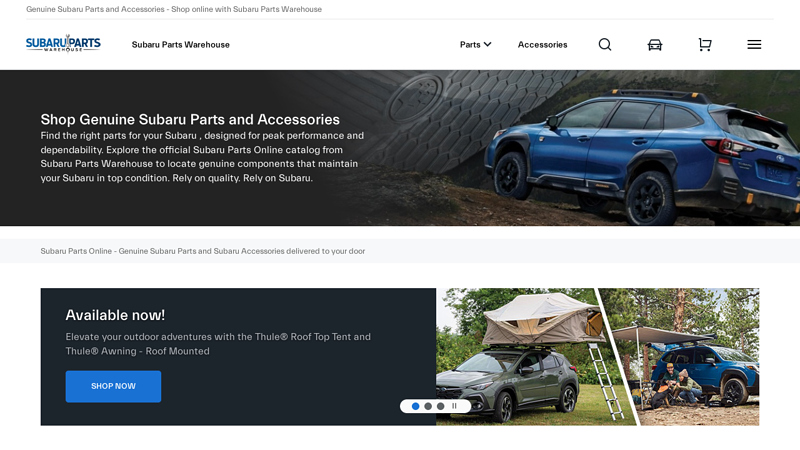This screenshot has height=450, width=800.
Task: Select the first carousel slide dot
Action: [415, 406]
